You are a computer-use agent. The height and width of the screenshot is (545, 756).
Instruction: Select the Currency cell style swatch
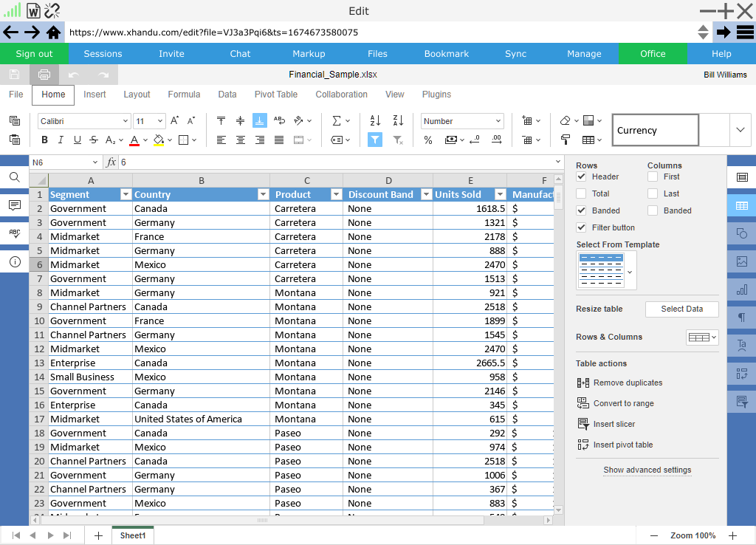click(655, 130)
